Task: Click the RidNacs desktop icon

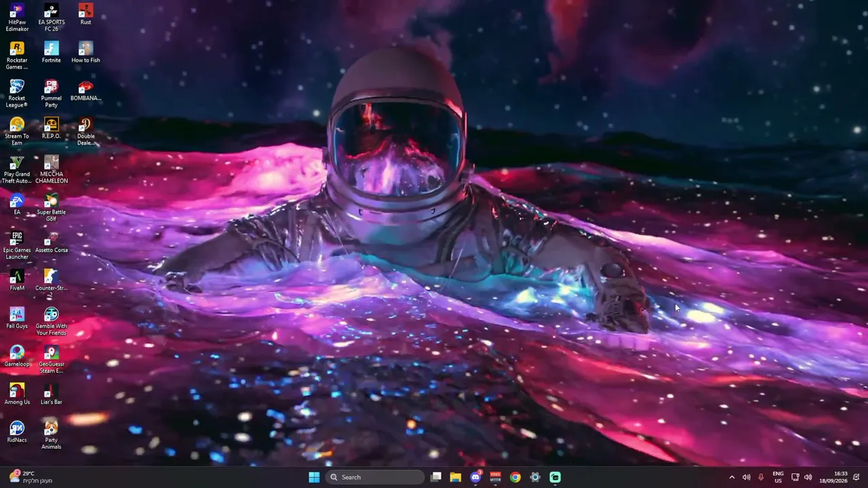Action: [17, 432]
